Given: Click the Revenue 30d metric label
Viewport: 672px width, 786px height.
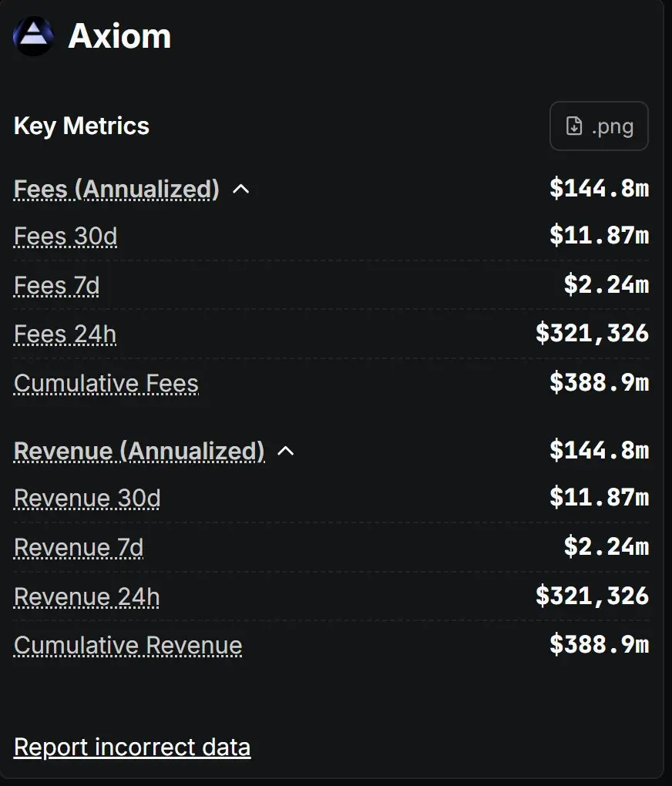Looking at the screenshot, I should point(87,499).
